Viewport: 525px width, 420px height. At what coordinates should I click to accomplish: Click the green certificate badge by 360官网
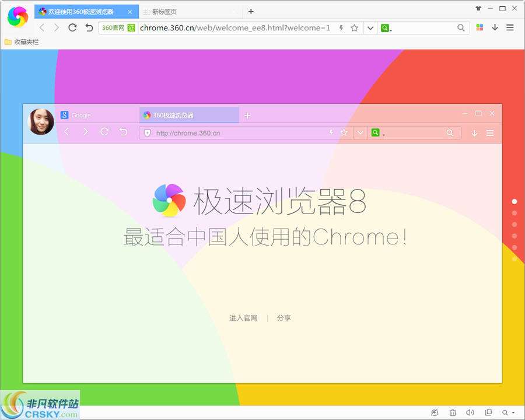131,28
